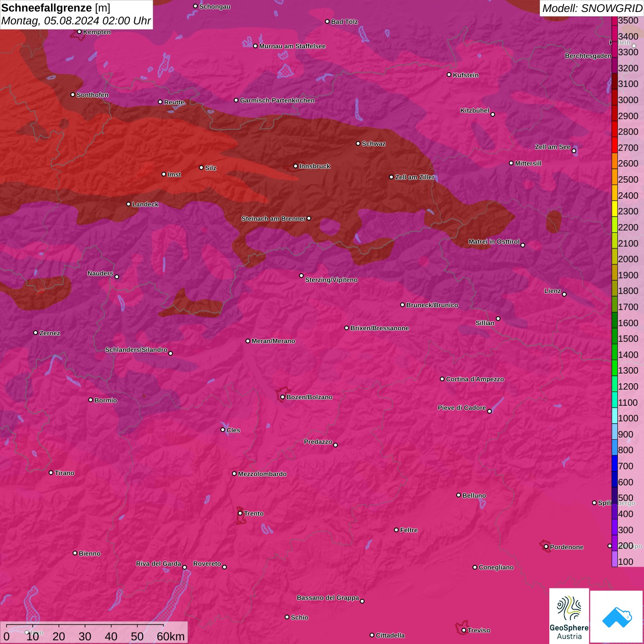Click the Kempten city marker
This screenshot has width=644, height=644.
[x=80, y=32]
